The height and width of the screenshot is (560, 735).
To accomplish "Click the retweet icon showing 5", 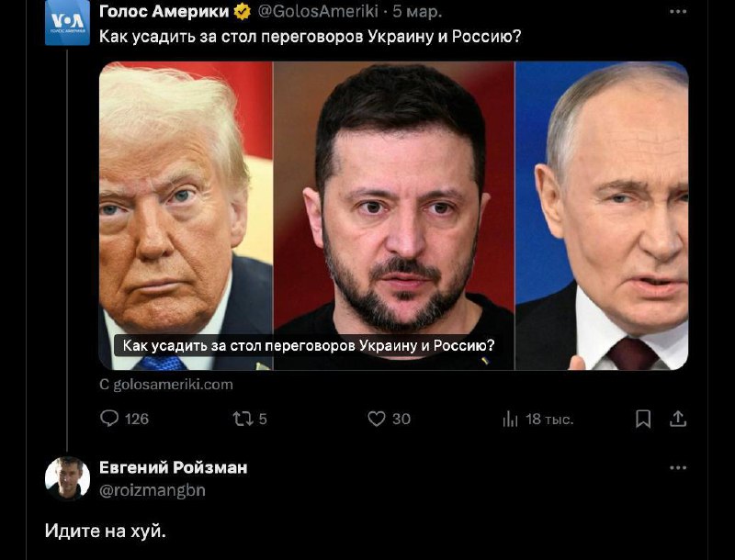I will pos(243,419).
